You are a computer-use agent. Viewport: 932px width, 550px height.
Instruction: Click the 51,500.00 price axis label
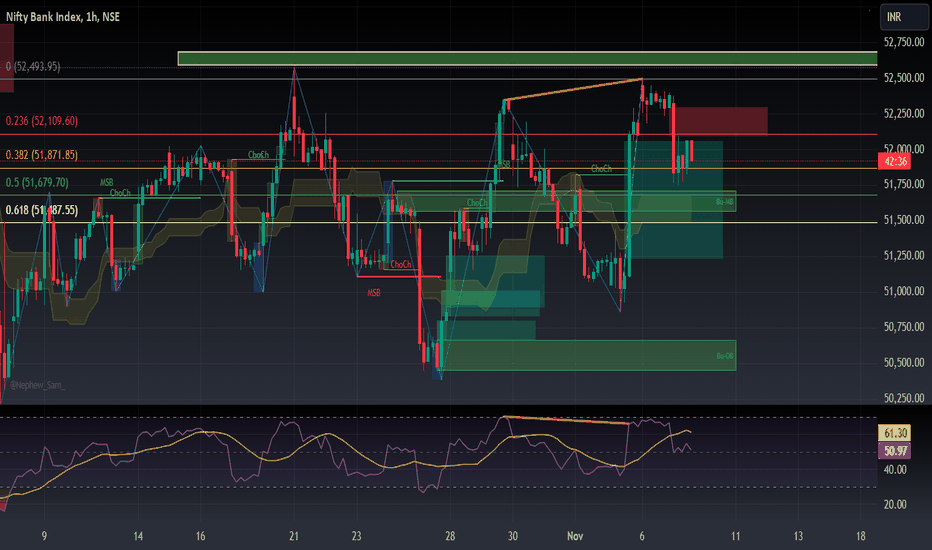pyautogui.click(x=903, y=220)
